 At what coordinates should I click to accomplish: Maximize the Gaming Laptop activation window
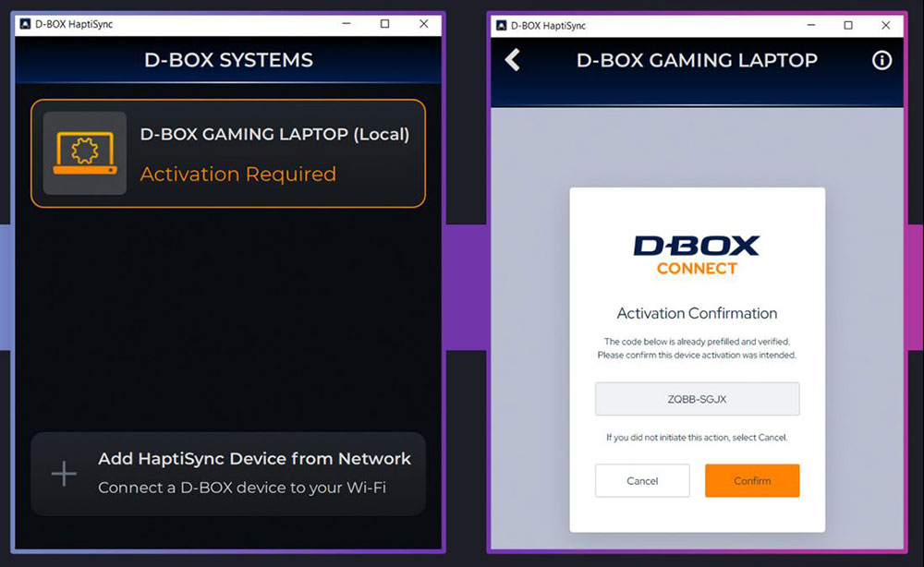[x=848, y=25]
